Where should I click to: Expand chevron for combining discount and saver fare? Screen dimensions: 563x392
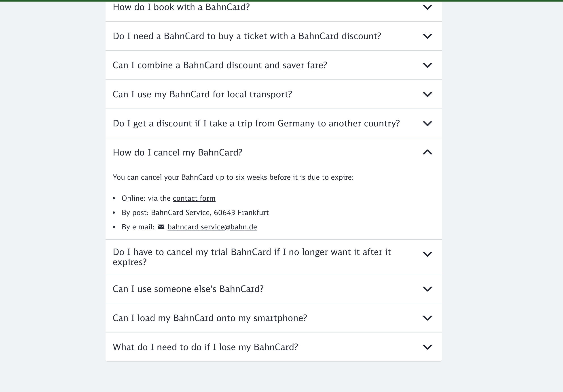pyautogui.click(x=427, y=66)
